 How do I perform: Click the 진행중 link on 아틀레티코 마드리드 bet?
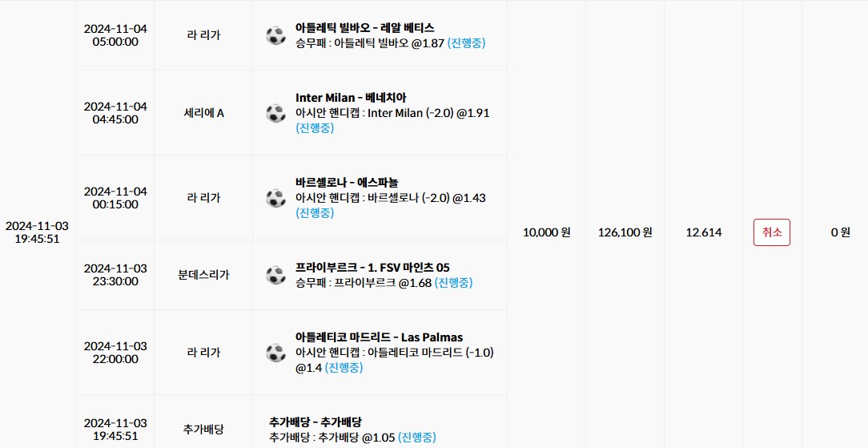coord(344,367)
